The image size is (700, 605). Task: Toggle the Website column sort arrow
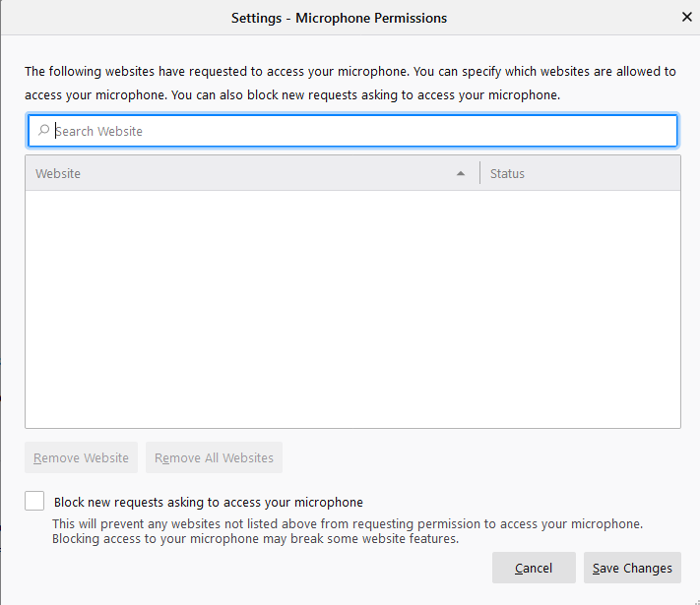pyautogui.click(x=461, y=173)
